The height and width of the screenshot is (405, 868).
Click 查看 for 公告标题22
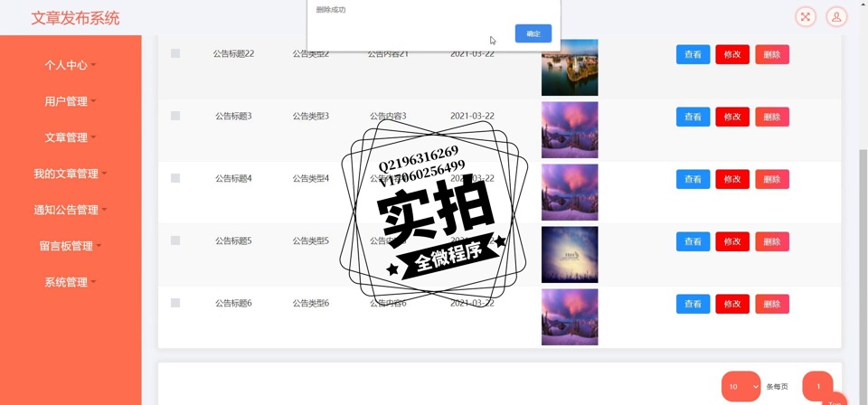pyautogui.click(x=693, y=54)
